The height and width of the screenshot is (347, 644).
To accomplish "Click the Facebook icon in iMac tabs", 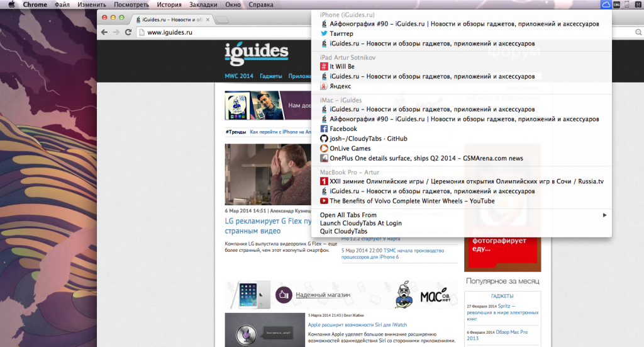I will 324,128.
